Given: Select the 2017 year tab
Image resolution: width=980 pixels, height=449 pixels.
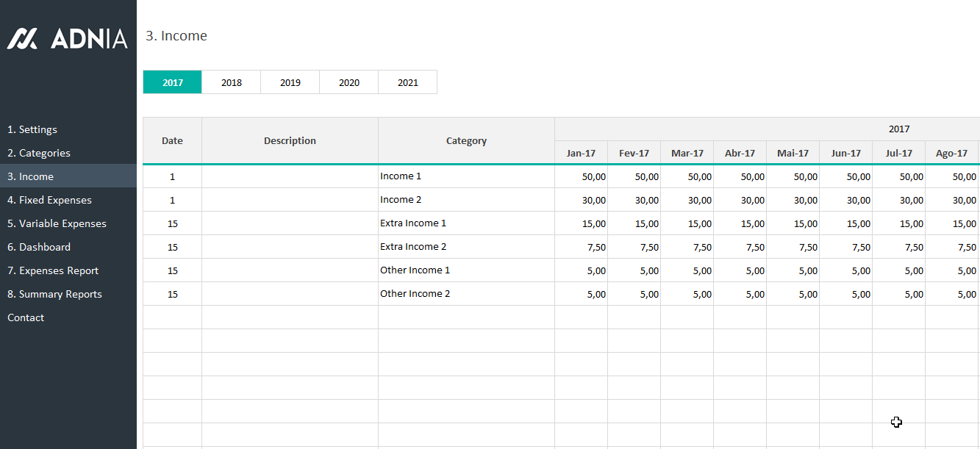Looking at the screenshot, I should (x=172, y=82).
